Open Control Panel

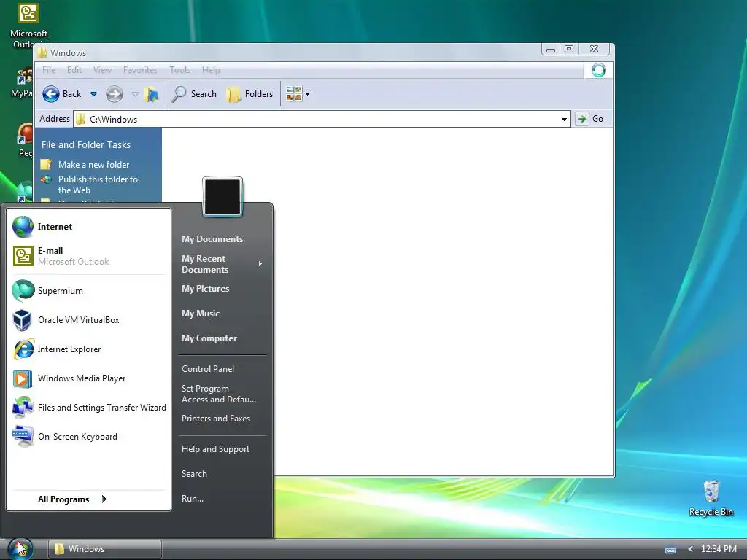point(208,368)
